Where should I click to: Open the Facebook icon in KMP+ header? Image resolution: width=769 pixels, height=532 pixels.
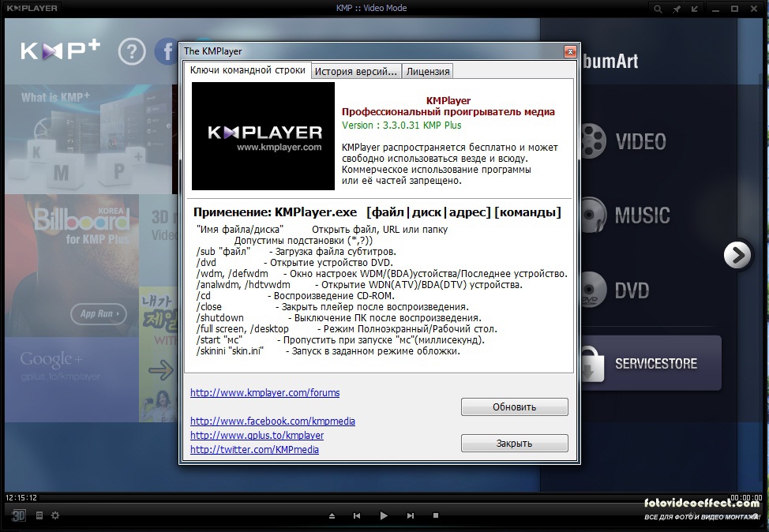167,51
